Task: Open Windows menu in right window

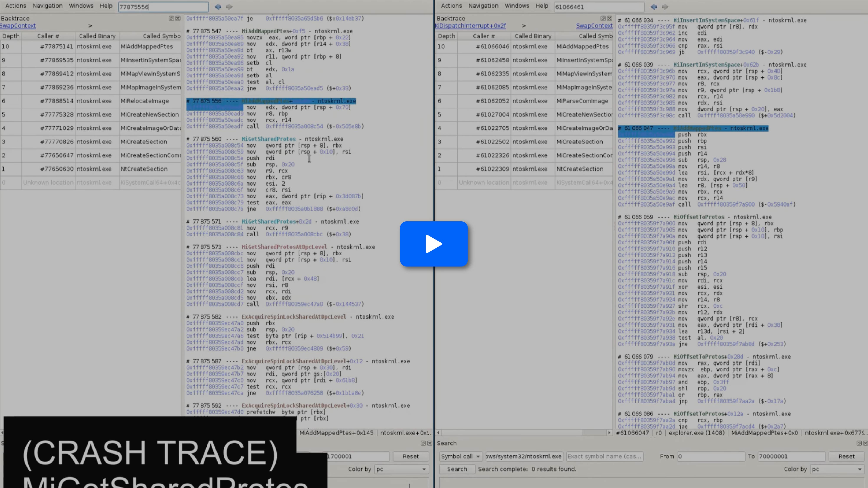Action: [x=517, y=6]
